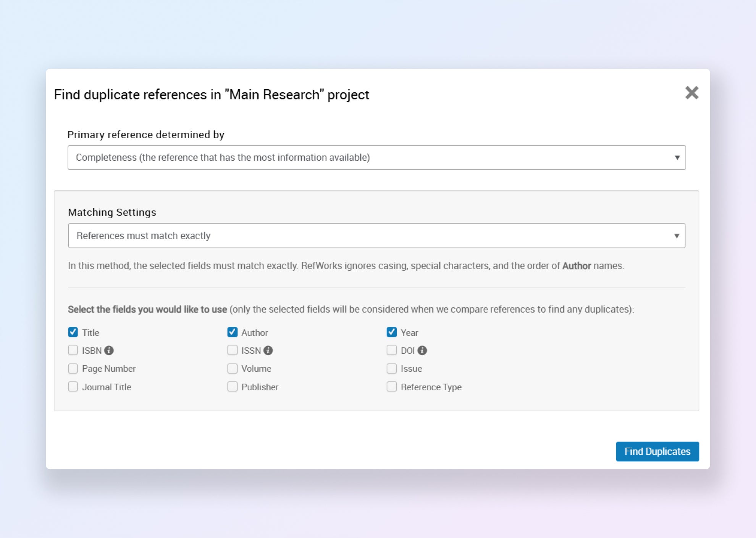Viewport: 756px width, 538px height.
Task: Disable the Year field checkbox
Action: [391, 332]
